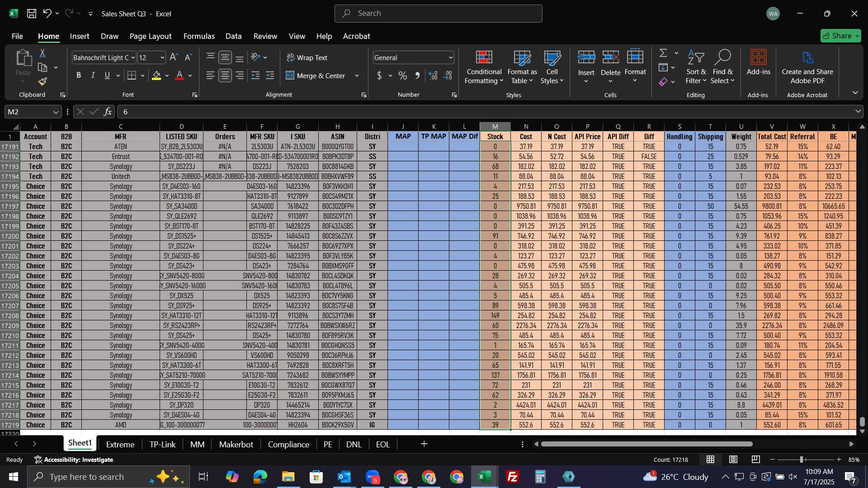This screenshot has height=488, width=868.
Task: Switch to the Compliance sheet tab
Action: (x=288, y=444)
